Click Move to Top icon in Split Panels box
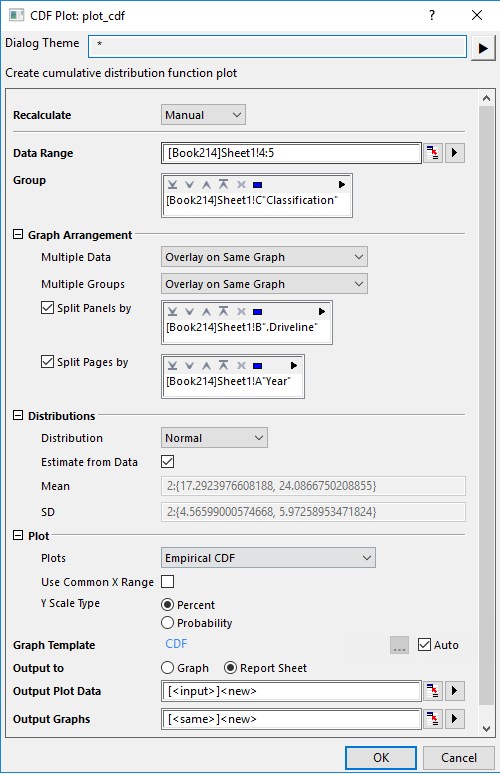The height and width of the screenshot is (774, 500). point(224,311)
